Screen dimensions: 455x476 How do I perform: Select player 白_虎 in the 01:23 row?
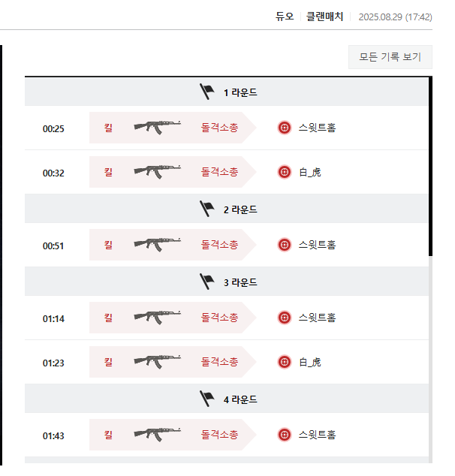[x=309, y=362]
